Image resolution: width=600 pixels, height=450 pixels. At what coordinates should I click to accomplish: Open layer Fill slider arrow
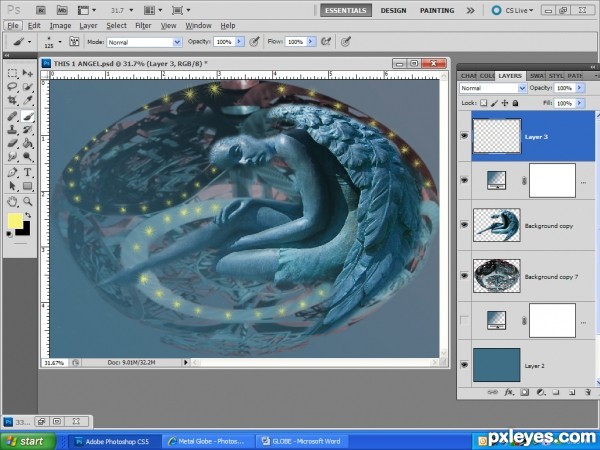click(x=580, y=103)
